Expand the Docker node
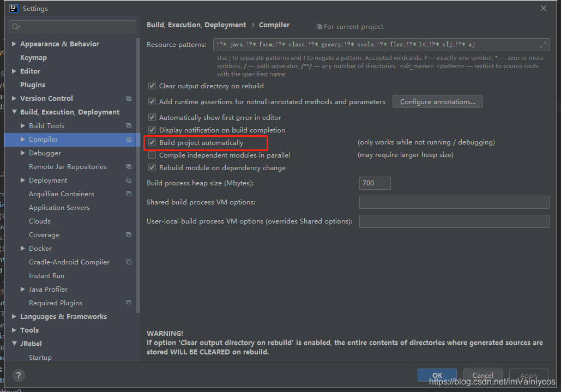The height and width of the screenshot is (392, 561). (x=22, y=248)
